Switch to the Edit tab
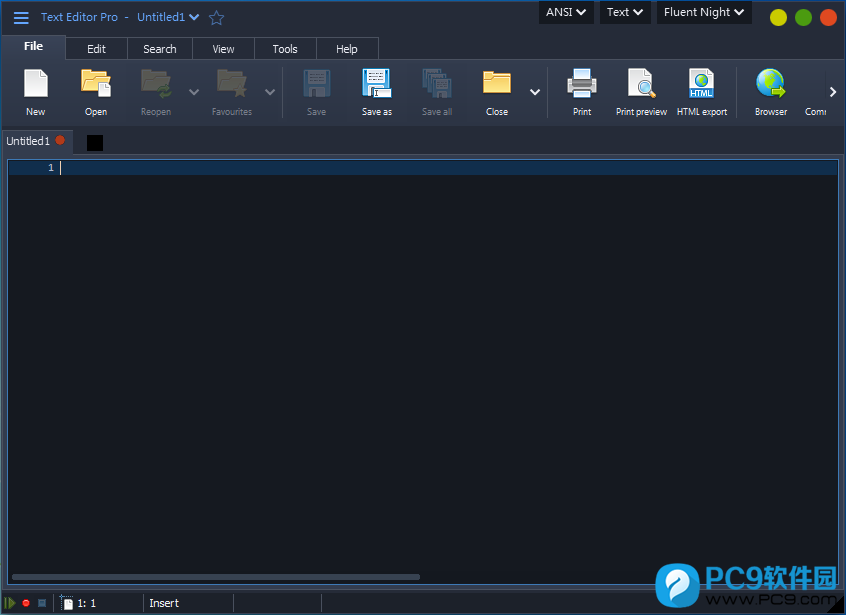This screenshot has height=615, width=846. pos(96,48)
